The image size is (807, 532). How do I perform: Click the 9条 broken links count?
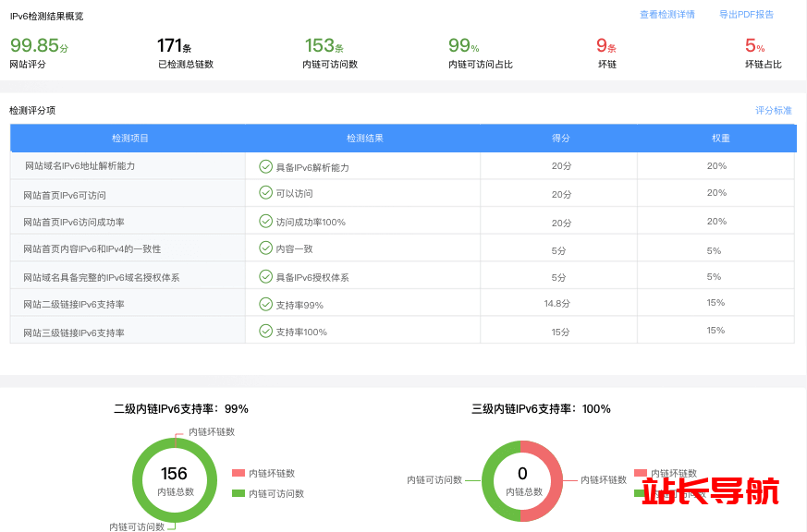pyautogui.click(x=605, y=45)
